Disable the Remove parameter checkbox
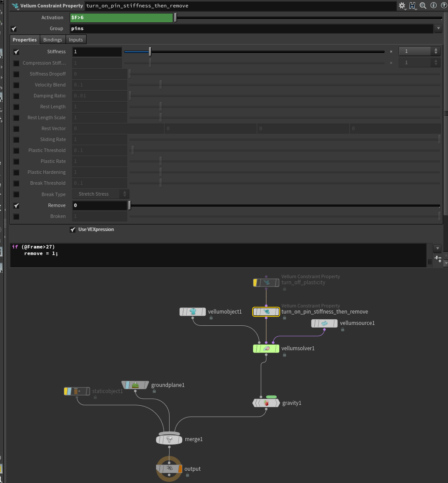The height and width of the screenshot is (483, 448). 16,205
